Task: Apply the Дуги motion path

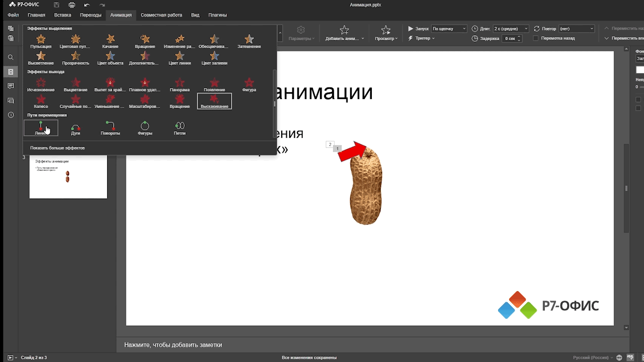Action: [75, 128]
